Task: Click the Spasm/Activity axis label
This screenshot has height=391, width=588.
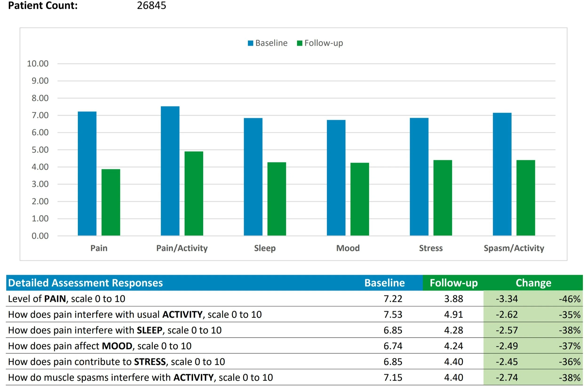Action: click(513, 248)
